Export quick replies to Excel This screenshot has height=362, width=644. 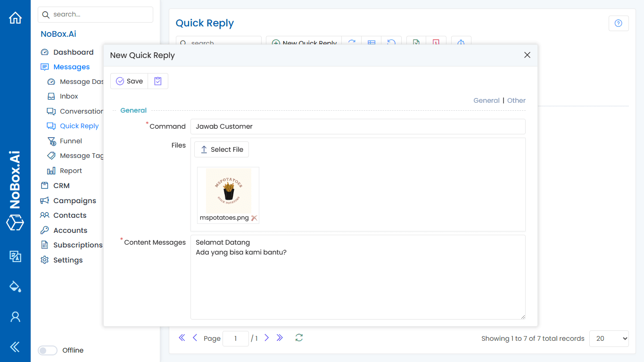tap(415, 43)
